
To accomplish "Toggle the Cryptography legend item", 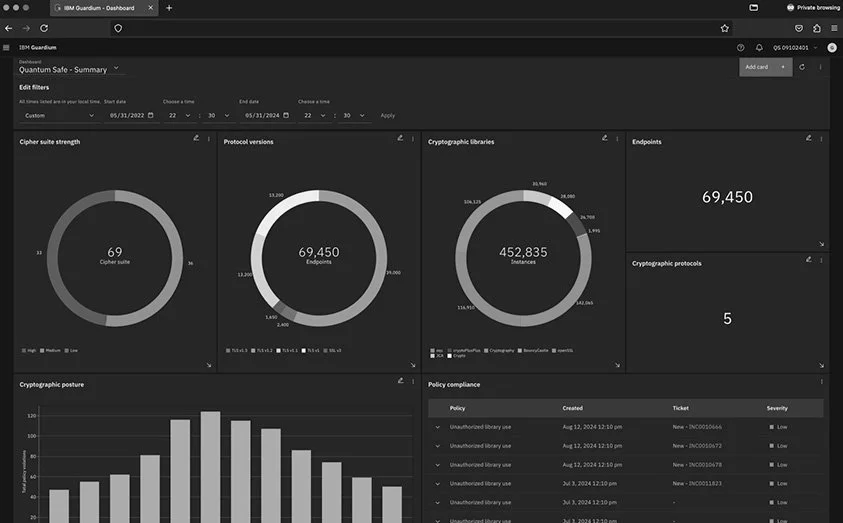I will pos(499,350).
